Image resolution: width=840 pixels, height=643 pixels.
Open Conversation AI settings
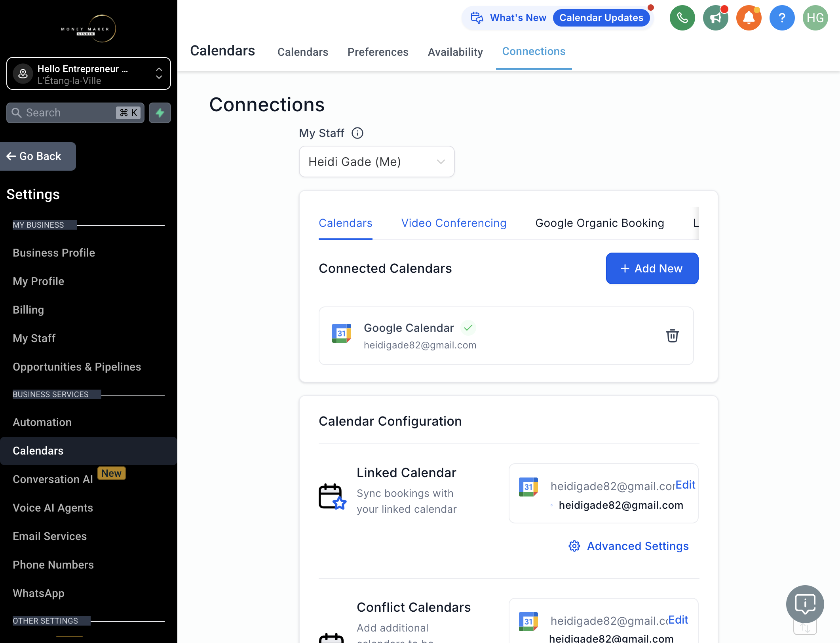53,479
